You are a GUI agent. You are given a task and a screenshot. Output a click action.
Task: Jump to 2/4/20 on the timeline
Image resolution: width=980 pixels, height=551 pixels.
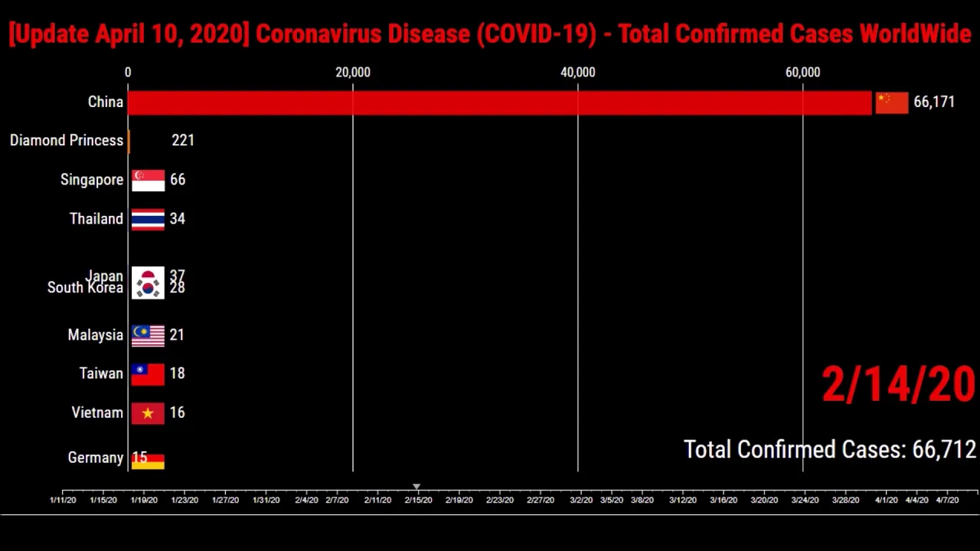click(x=306, y=500)
